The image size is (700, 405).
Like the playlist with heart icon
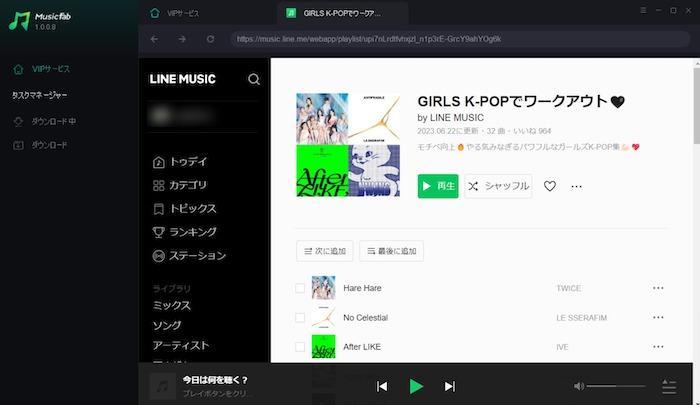[x=550, y=186]
